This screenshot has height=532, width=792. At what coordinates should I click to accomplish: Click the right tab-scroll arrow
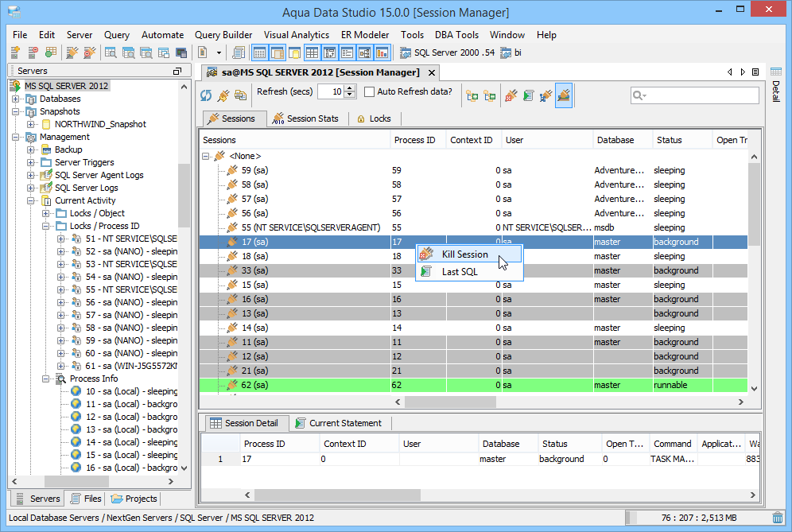(743, 72)
